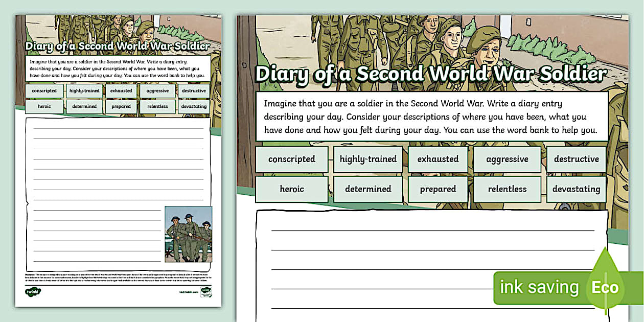
Task: Expand the 'highly-trained' word box
Action: 368,159
